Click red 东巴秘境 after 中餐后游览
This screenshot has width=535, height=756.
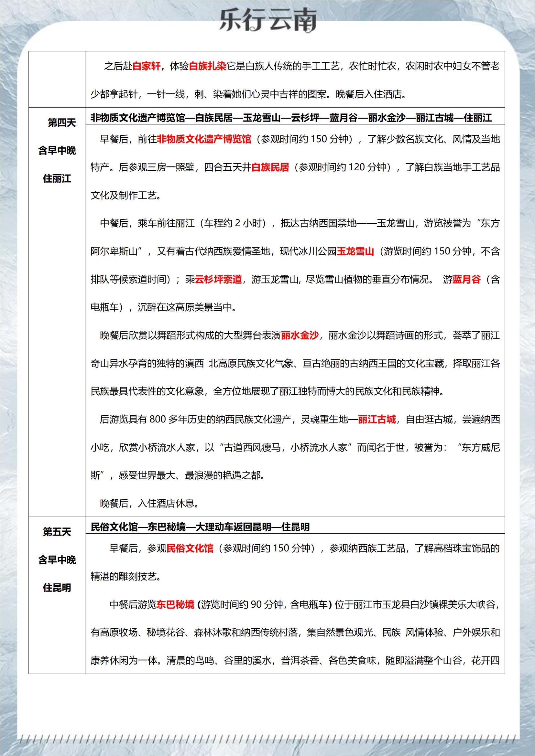point(176,604)
